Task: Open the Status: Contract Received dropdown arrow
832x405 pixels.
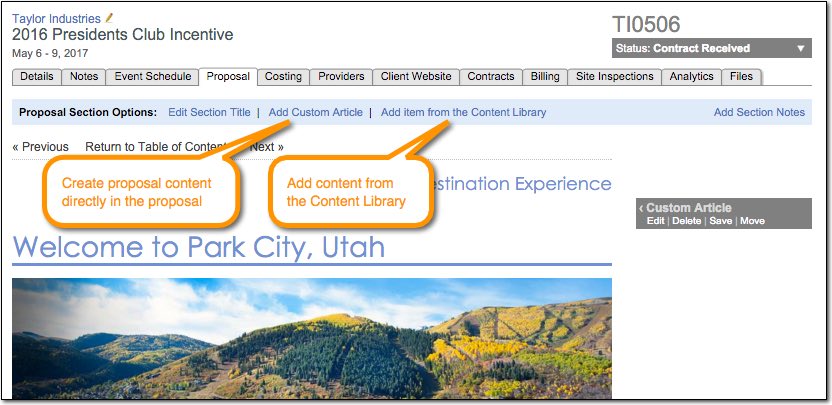Action: point(801,48)
